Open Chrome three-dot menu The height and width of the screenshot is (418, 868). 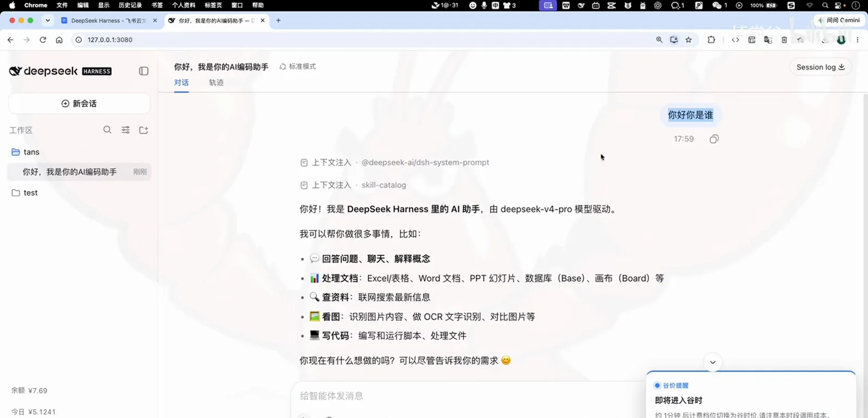[858, 40]
